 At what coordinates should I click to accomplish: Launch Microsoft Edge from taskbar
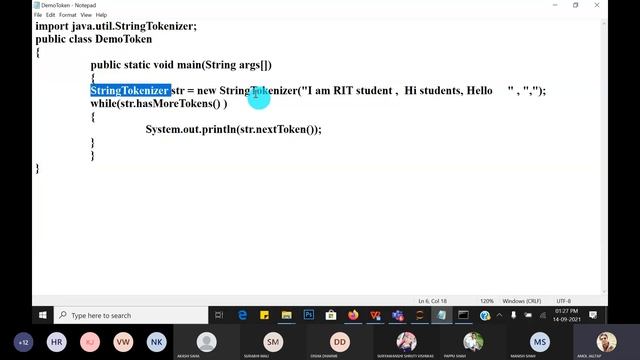pos(242,315)
